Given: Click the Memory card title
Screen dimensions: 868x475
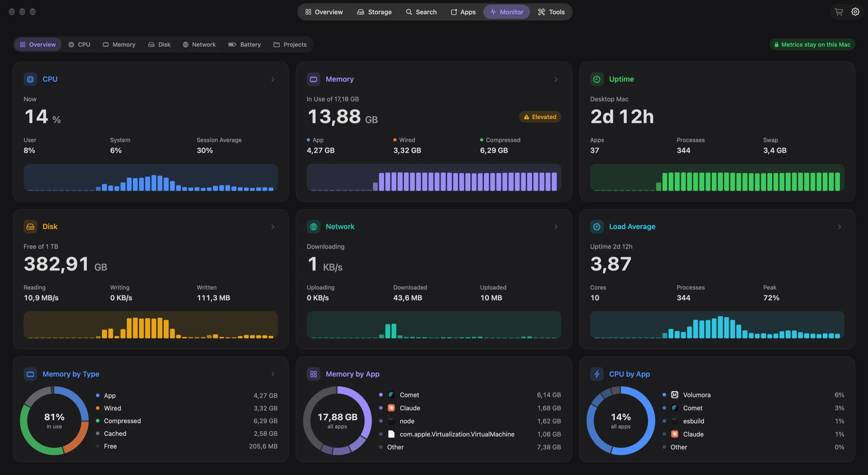Looking at the screenshot, I should (340, 79).
